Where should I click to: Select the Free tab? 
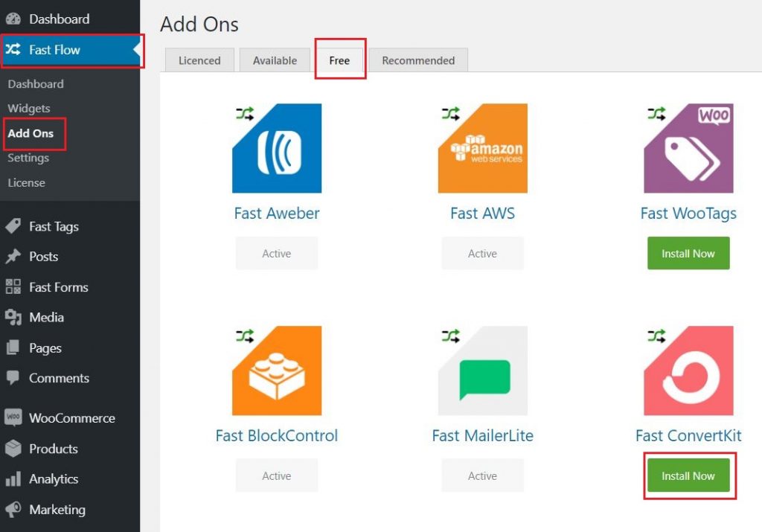pyautogui.click(x=339, y=60)
